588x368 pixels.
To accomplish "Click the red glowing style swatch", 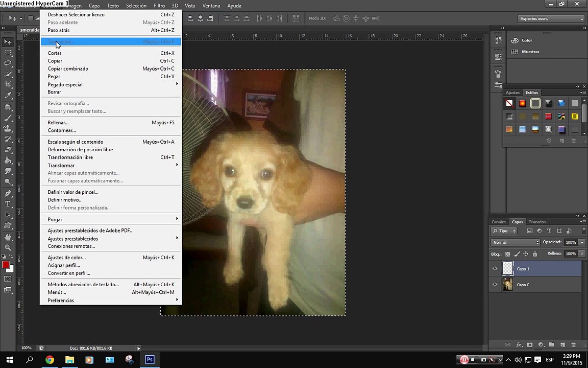I will coord(522,103).
